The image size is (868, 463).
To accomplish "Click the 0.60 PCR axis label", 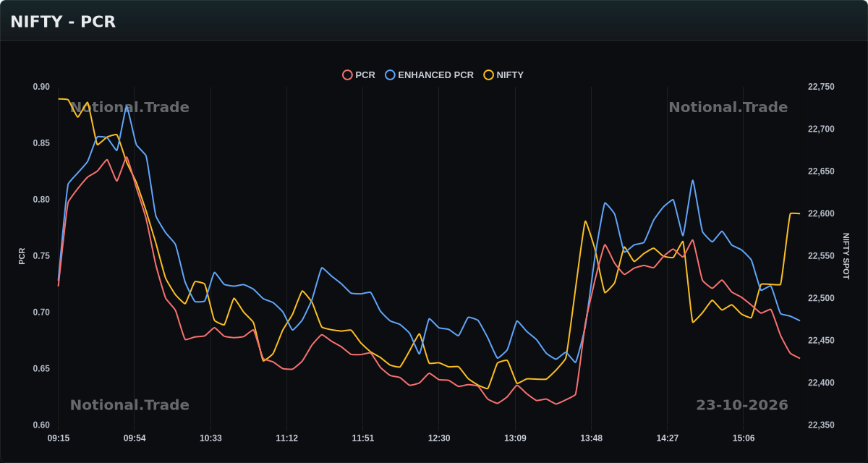I will point(41,425).
